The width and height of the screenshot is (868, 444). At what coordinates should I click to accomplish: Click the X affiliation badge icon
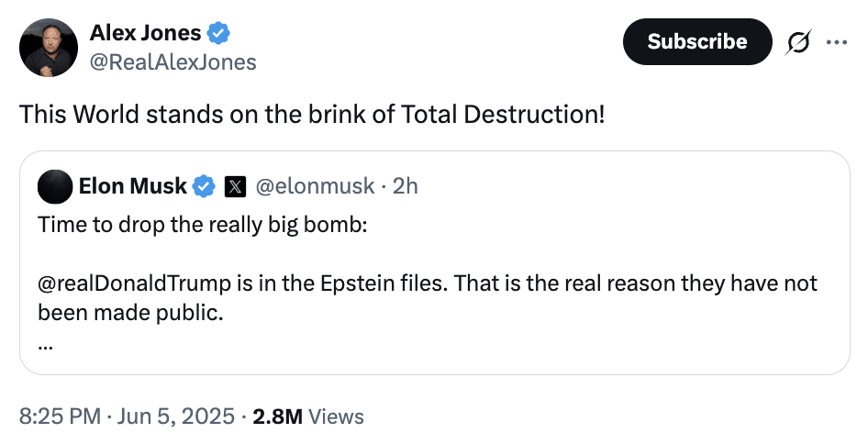235,187
